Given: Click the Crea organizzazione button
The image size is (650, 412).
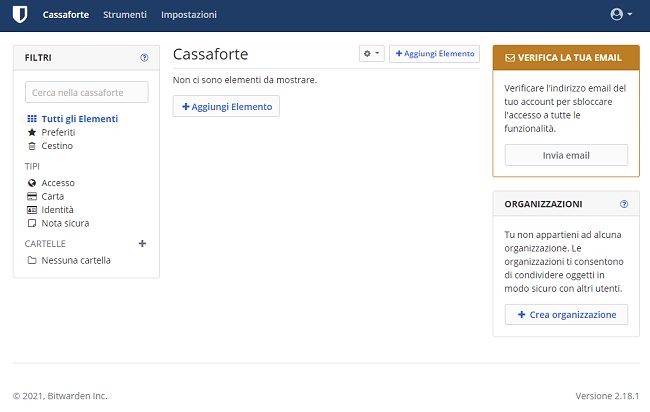Looking at the screenshot, I should 566,315.
